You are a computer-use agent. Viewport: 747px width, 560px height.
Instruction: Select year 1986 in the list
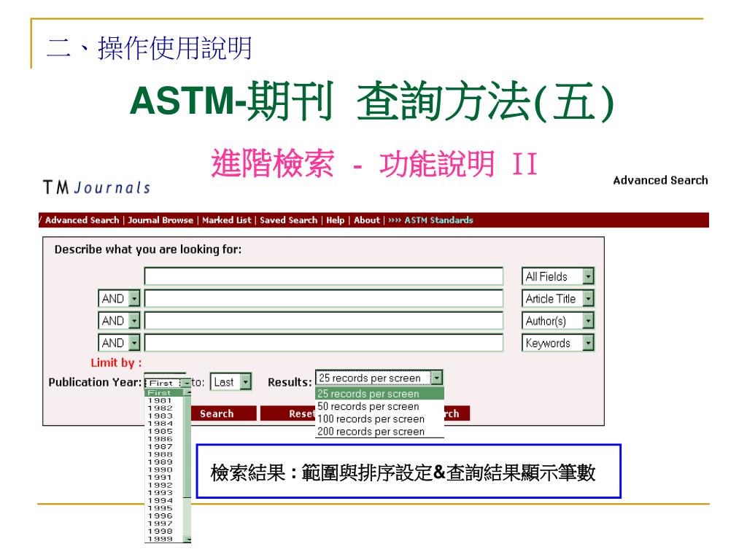pyautogui.click(x=164, y=439)
